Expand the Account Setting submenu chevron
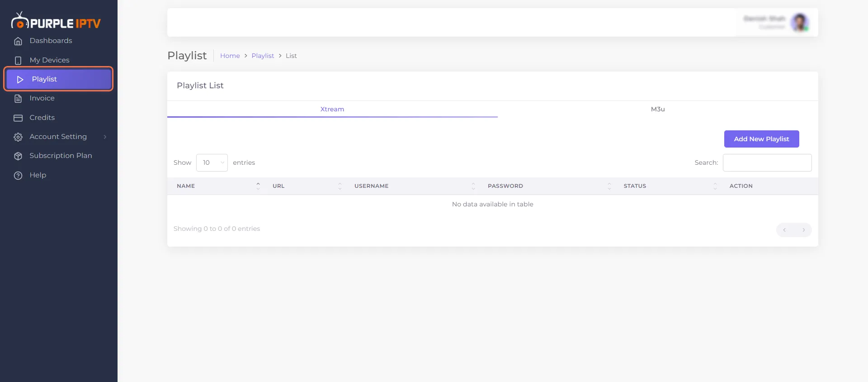The image size is (868, 382). pos(105,137)
